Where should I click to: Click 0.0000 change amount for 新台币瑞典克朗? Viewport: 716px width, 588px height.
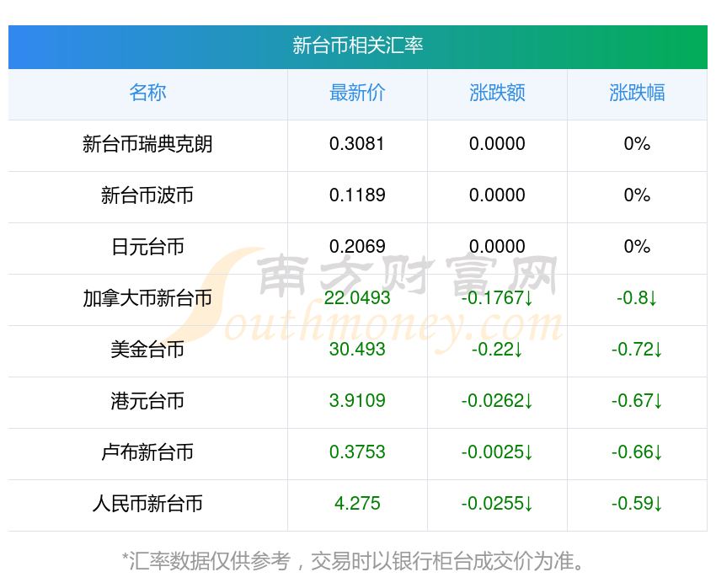(x=497, y=144)
